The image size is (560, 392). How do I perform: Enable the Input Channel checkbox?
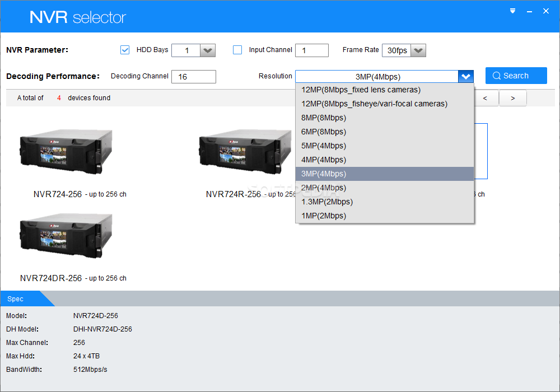[x=237, y=50]
